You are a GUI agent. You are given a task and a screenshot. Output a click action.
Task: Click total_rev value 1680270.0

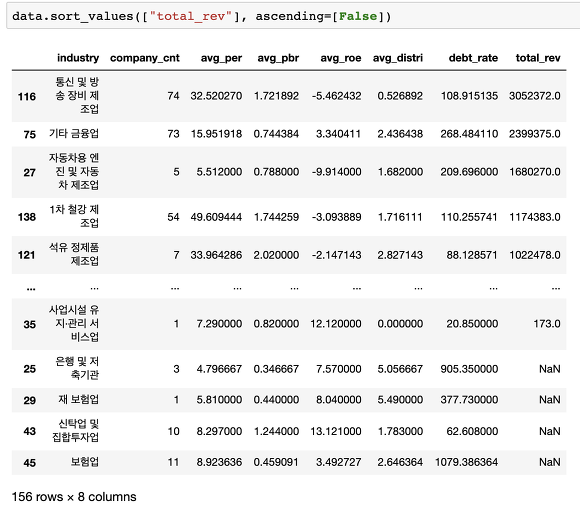535,172
